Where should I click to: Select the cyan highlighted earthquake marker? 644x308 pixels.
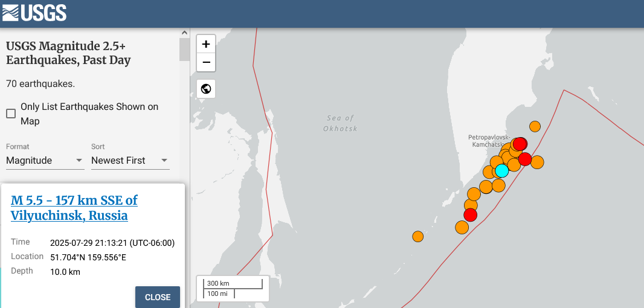[x=501, y=171]
